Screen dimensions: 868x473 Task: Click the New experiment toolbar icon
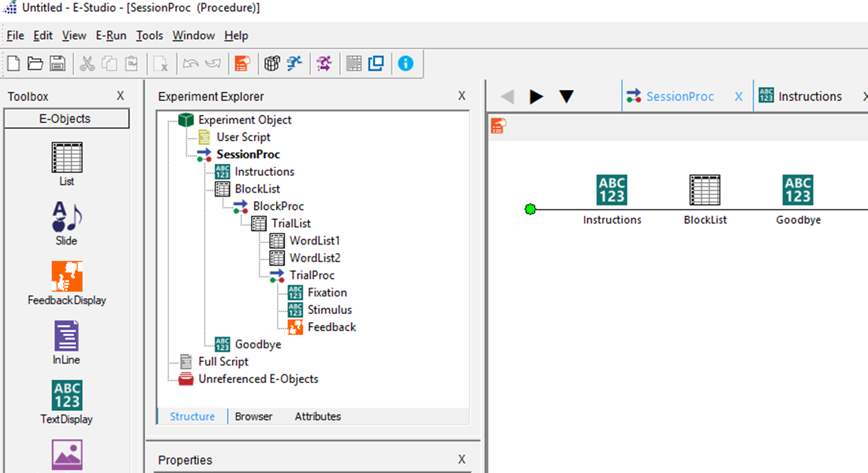tap(13, 64)
